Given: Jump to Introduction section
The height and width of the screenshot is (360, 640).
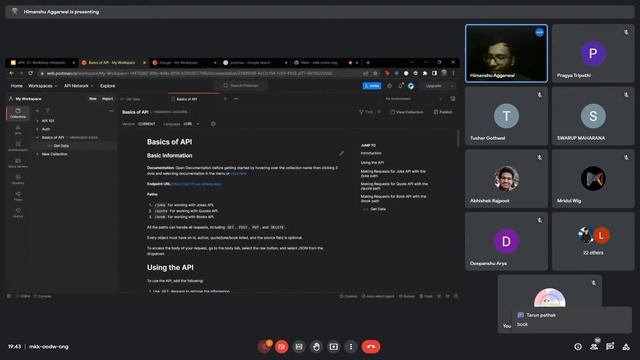Looking at the screenshot, I should coord(371,153).
